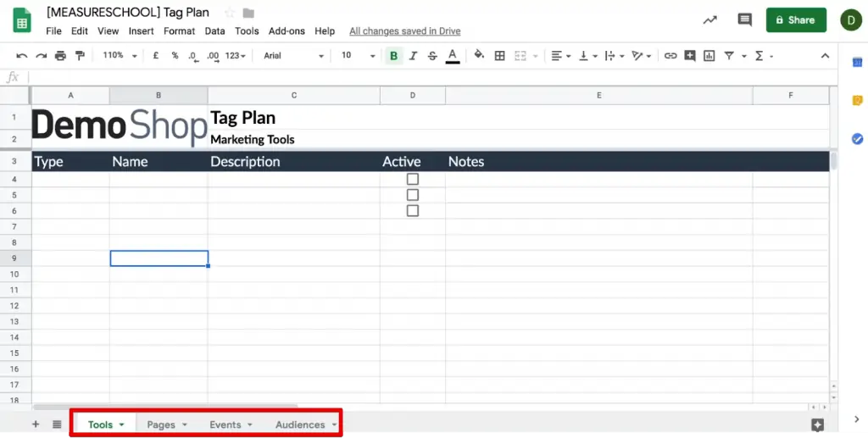
Task: Click the Insert comment icon
Action: (x=689, y=55)
